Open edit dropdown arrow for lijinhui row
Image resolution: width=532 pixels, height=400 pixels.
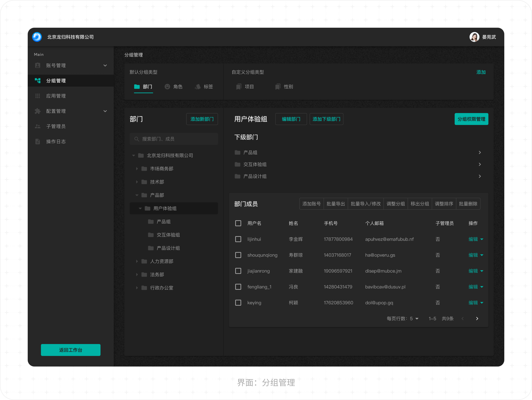482,239
